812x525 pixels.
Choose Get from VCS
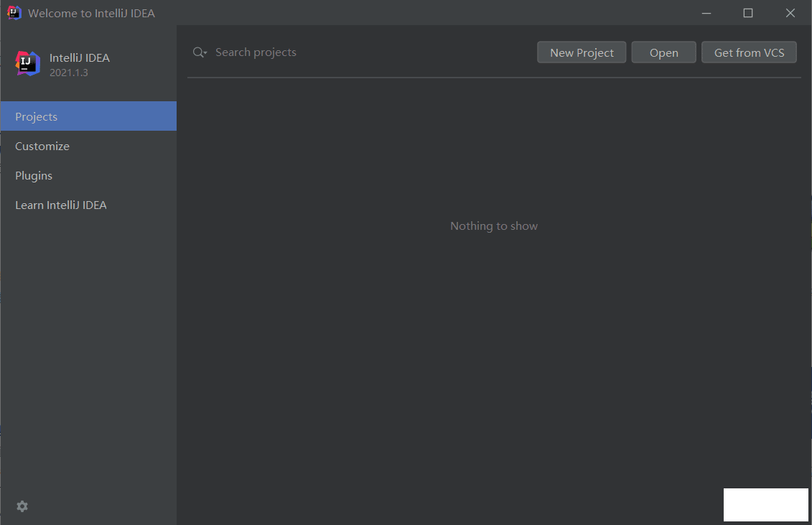(x=749, y=52)
